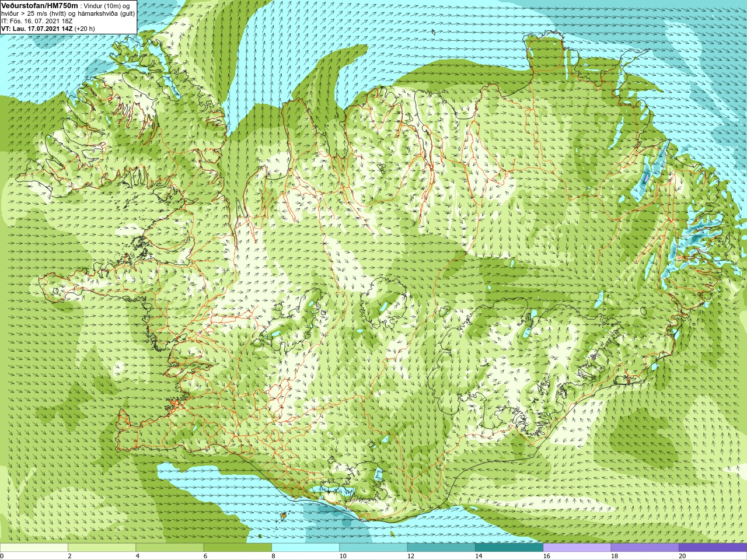Click the 'IT: Fös. 16. 07. 2021 18Z' line
The width and height of the screenshot is (747, 560).
[37, 21]
